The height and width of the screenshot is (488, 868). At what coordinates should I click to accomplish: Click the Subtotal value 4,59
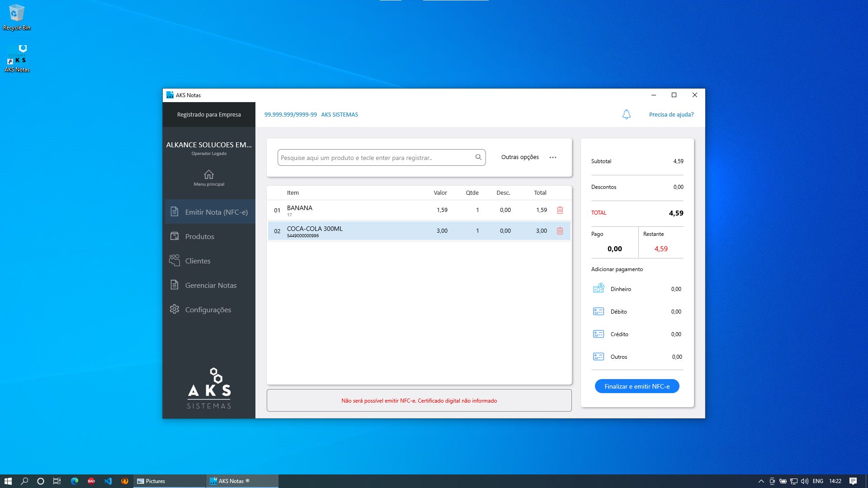[678, 161]
